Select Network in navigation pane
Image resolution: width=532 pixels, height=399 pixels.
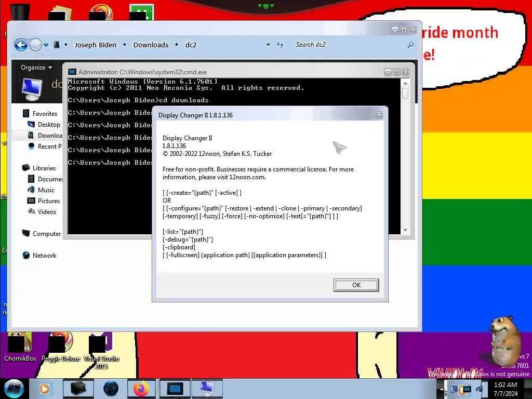point(39,256)
